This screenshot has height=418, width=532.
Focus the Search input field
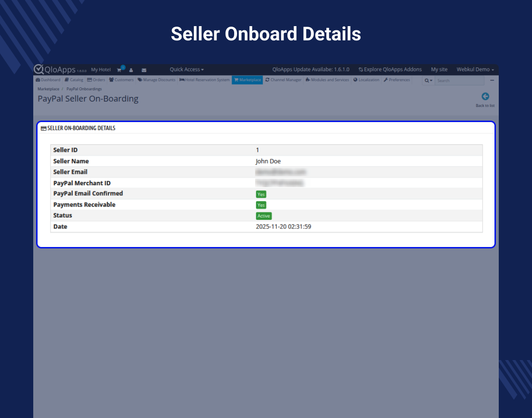[459, 80]
